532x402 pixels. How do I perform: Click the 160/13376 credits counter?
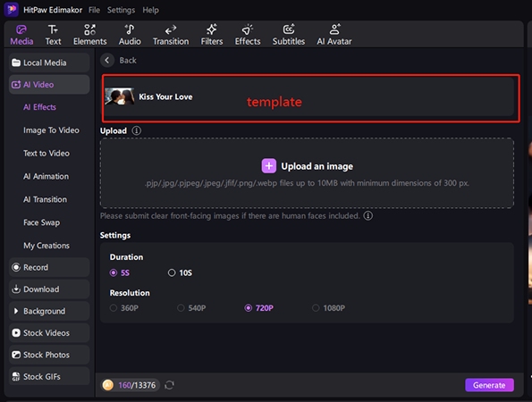click(137, 385)
